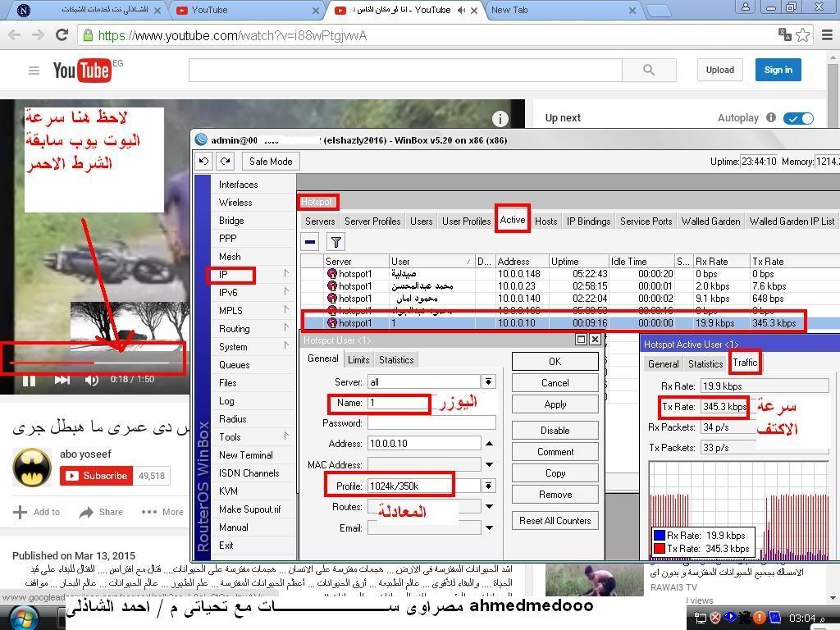Click the orange exclamation tray icon
The width and height of the screenshot is (840, 630).
pyautogui.click(x=759, y=618)
